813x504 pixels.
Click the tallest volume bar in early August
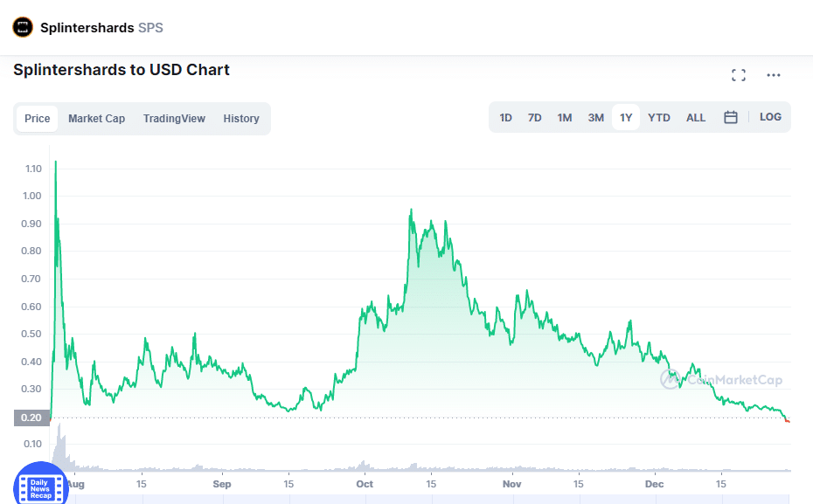59,446
